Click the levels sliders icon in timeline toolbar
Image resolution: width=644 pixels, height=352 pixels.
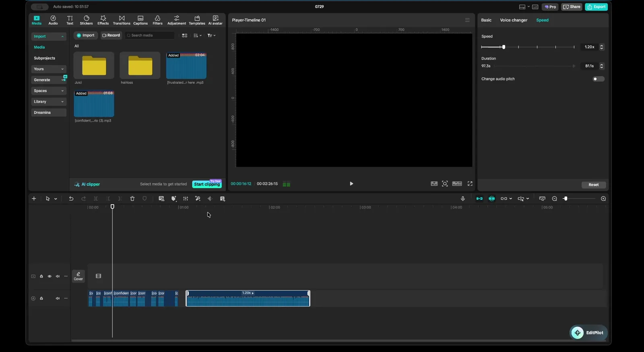click(186, 199)
